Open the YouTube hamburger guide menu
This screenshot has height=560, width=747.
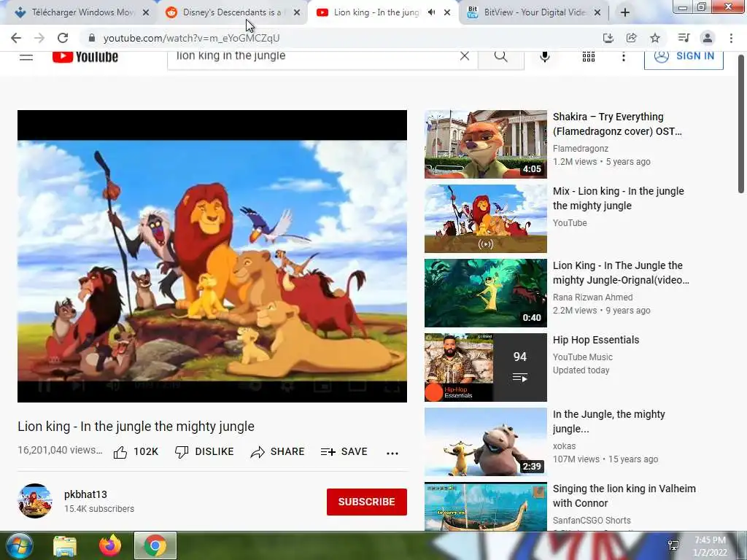pos(26,57)
